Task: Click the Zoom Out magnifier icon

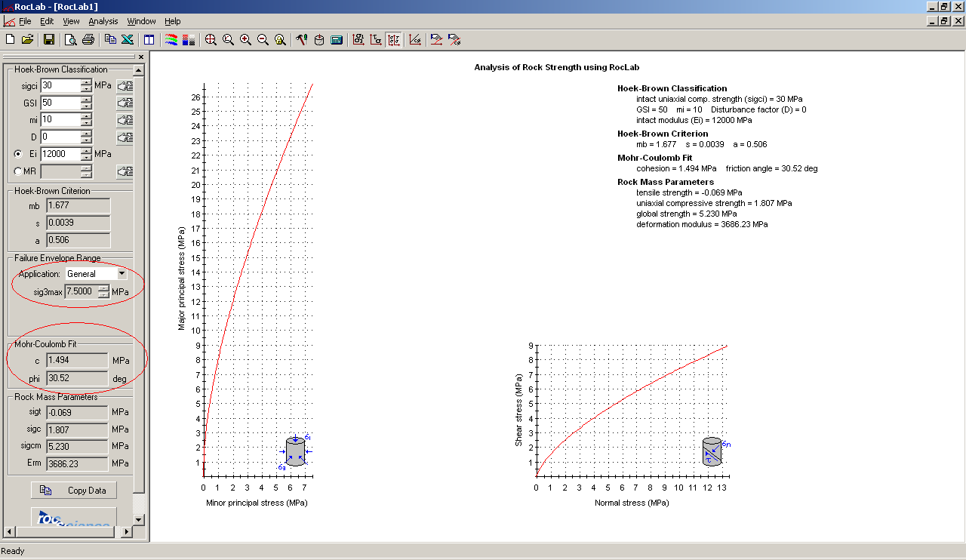Action: pyautogui.click(x=263, y=40)
